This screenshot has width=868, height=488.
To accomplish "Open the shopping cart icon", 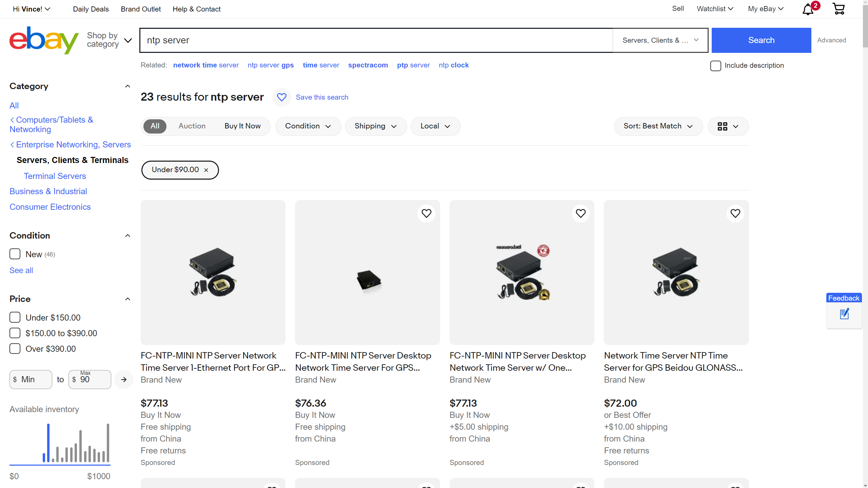I will point(839,9).
